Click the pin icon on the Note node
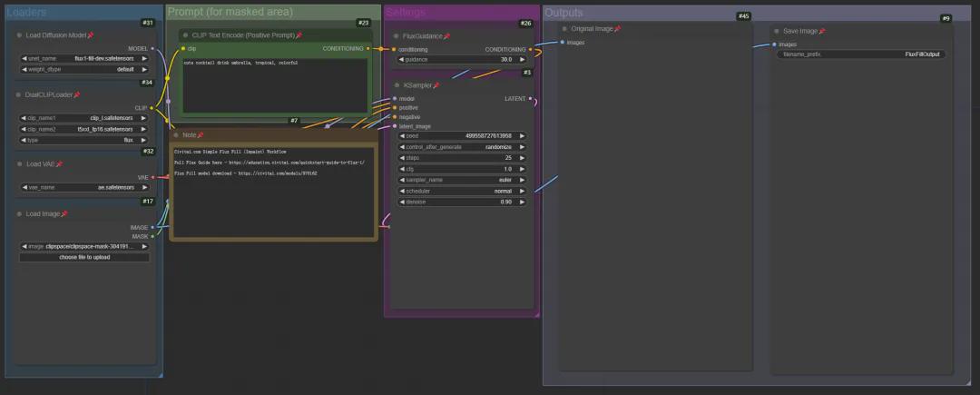 201,135
